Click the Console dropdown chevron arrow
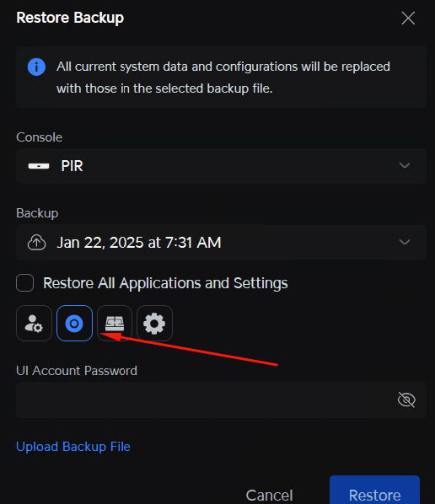The image size is (435, 504). tap(404, 165)
